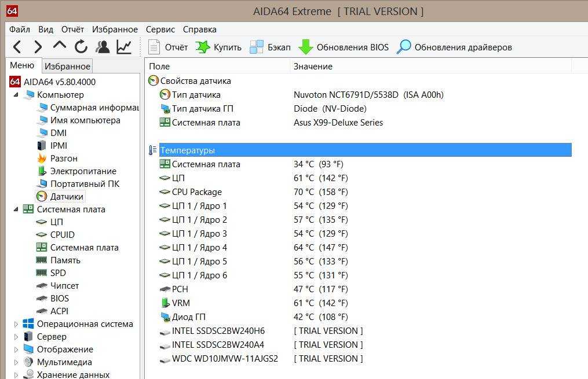Click Обновления BIOS button
The height and width of the screenshot is (379, 588).
344,47
